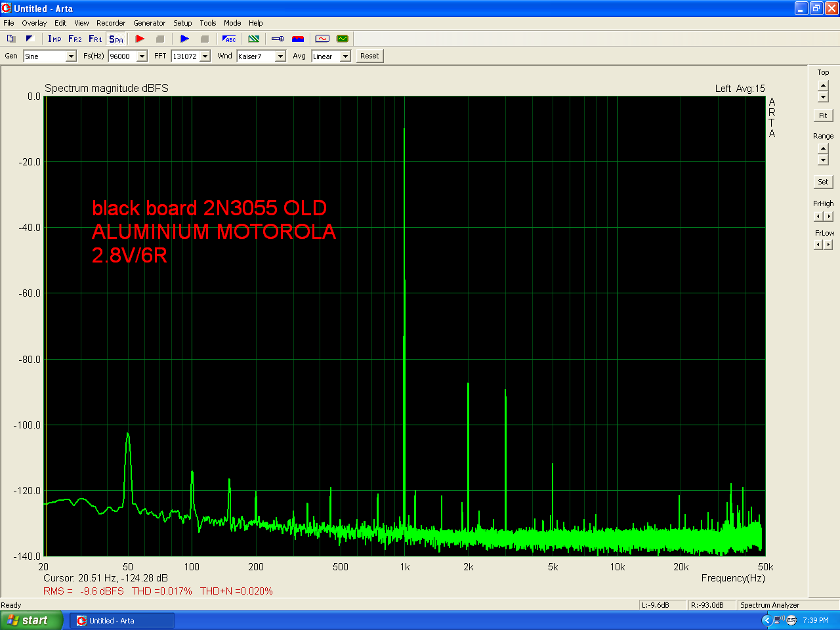Open the Overlay menu
Image resolution: width=840 pixels, height=630 pixels.
tap(34, 23)
